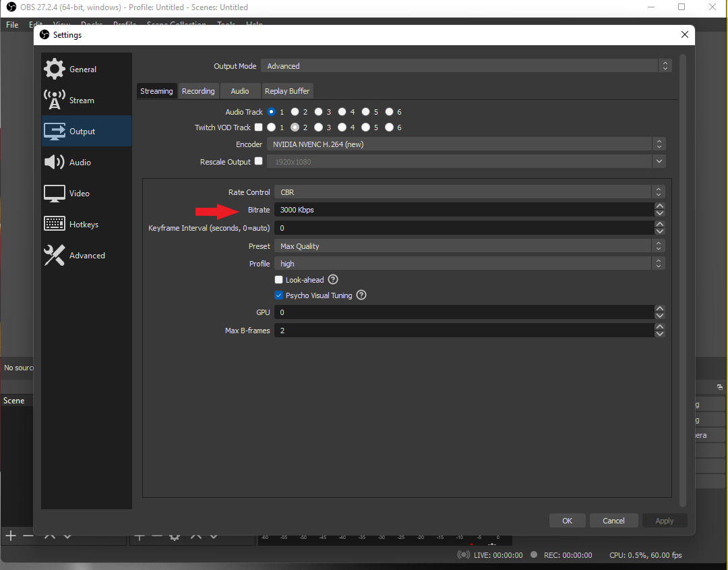Click the Keyframe Interval input field
The width and height of the screenshot is (728, 570).
tap(464, 227)
